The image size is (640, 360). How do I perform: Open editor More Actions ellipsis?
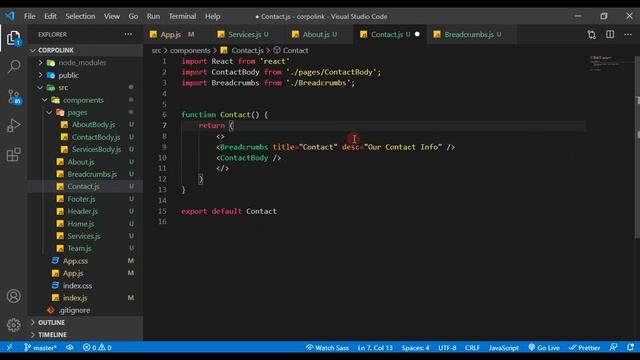click(x=628, y=35)
